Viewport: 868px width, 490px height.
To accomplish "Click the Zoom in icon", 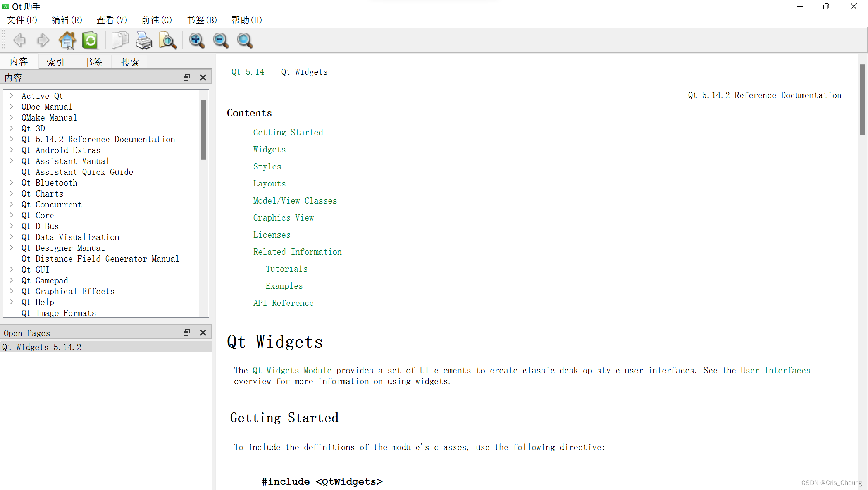I will coord(197,40).
